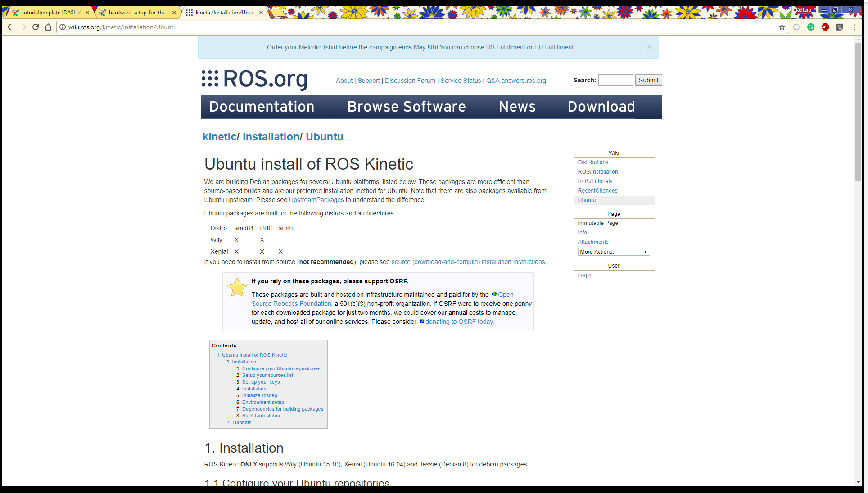Open the page Info link
Image resolution: width=868 pixels, height=493 pixels.
(583, 233)
